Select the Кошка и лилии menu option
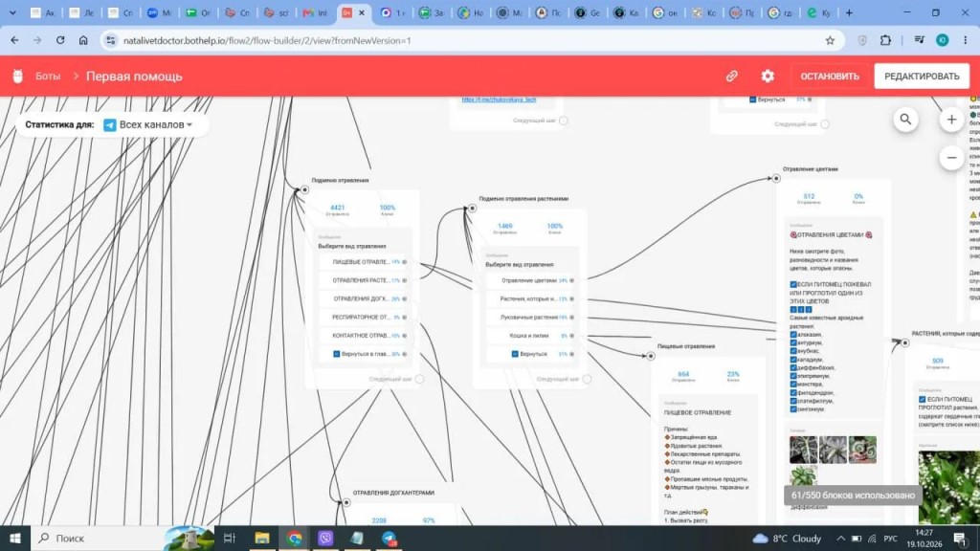Screen dimensions: 980x551 pos(531,336)
